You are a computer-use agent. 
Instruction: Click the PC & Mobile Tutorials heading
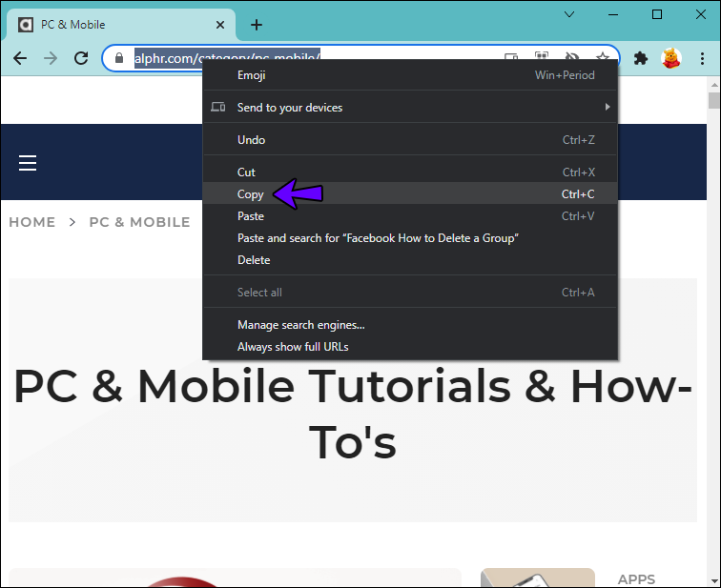coord(353,415)
